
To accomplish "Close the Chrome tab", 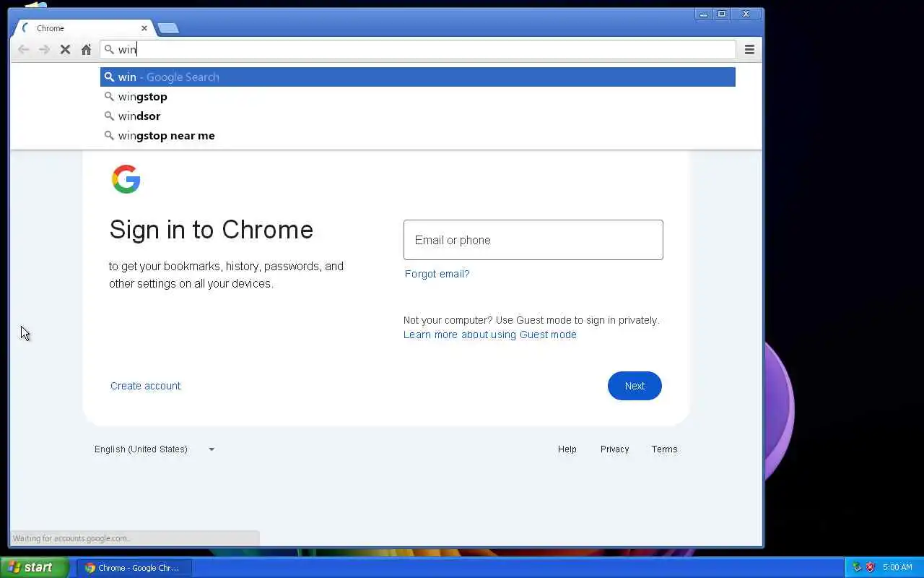I will [x=144, y=28].
